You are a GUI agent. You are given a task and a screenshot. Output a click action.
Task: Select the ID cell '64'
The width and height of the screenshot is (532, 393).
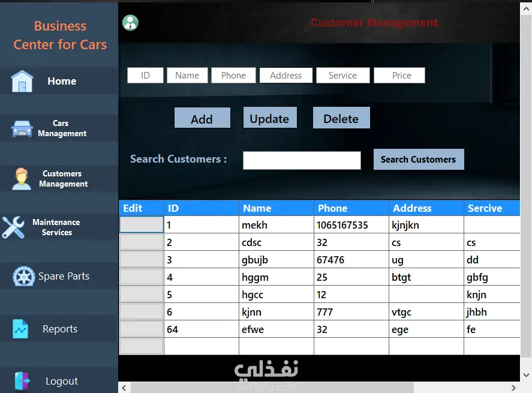click(202, 329)
